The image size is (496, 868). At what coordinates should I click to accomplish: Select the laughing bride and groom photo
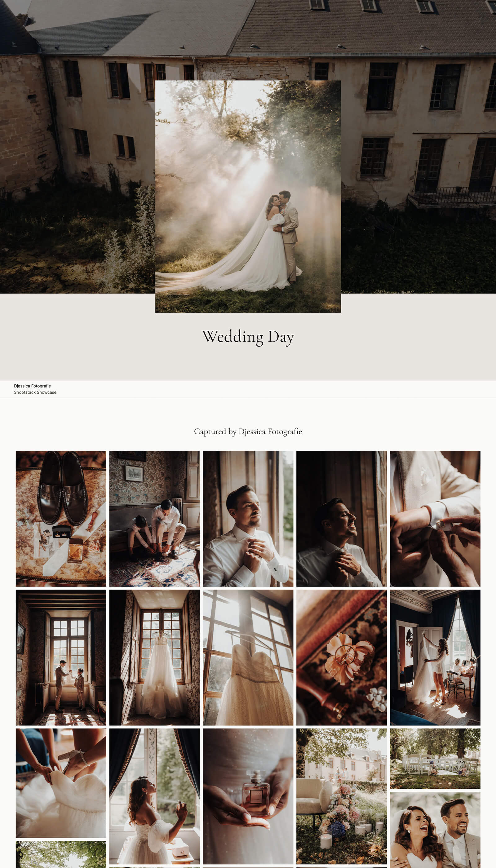click(435, 830)
